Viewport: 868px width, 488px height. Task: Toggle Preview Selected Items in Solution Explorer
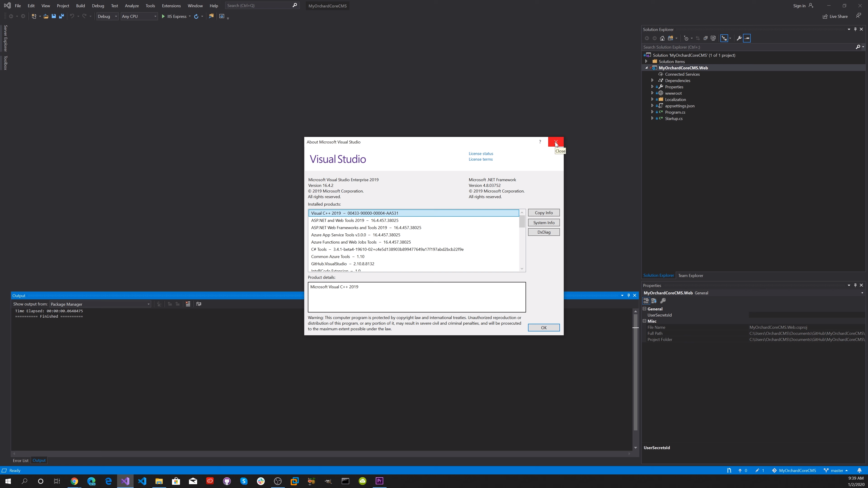point(747,38)
